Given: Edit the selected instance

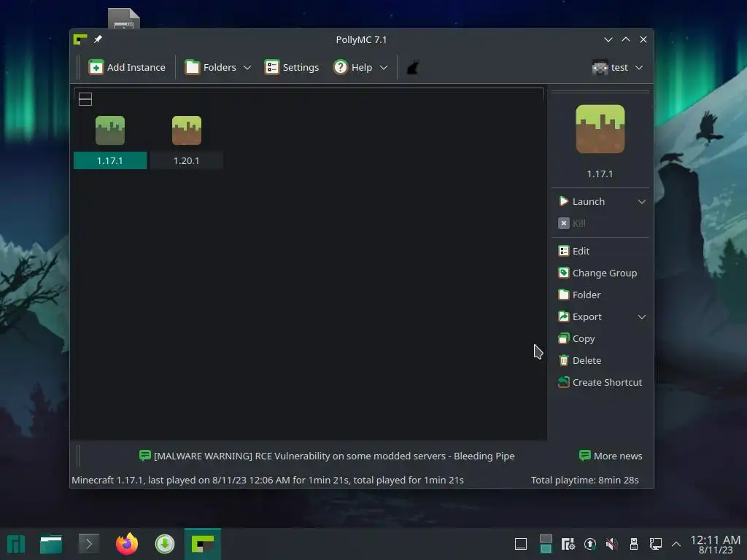Looking at the screenshot, I should 574,251.
